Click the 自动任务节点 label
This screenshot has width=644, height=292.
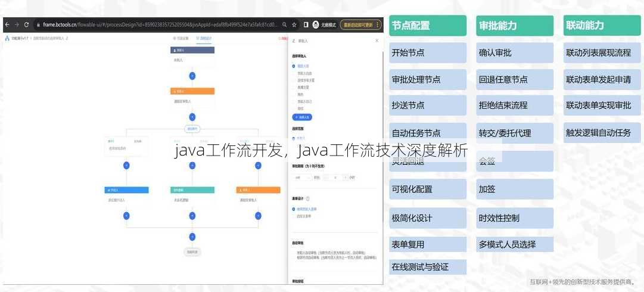click(x=416, y=133)
